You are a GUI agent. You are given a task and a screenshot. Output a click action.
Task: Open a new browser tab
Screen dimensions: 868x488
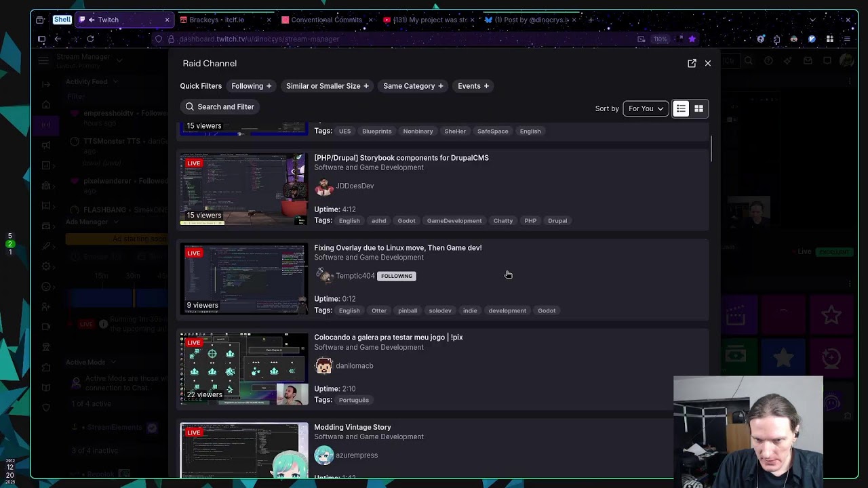click(x=591, y=20)
